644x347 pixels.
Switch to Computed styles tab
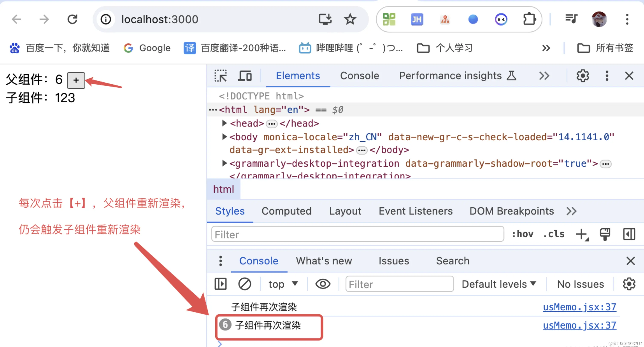(286, 211)
